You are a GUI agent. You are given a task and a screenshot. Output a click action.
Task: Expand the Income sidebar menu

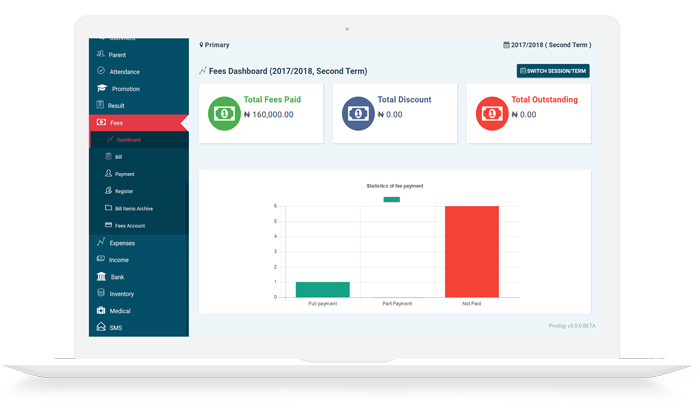coord(119,260)
